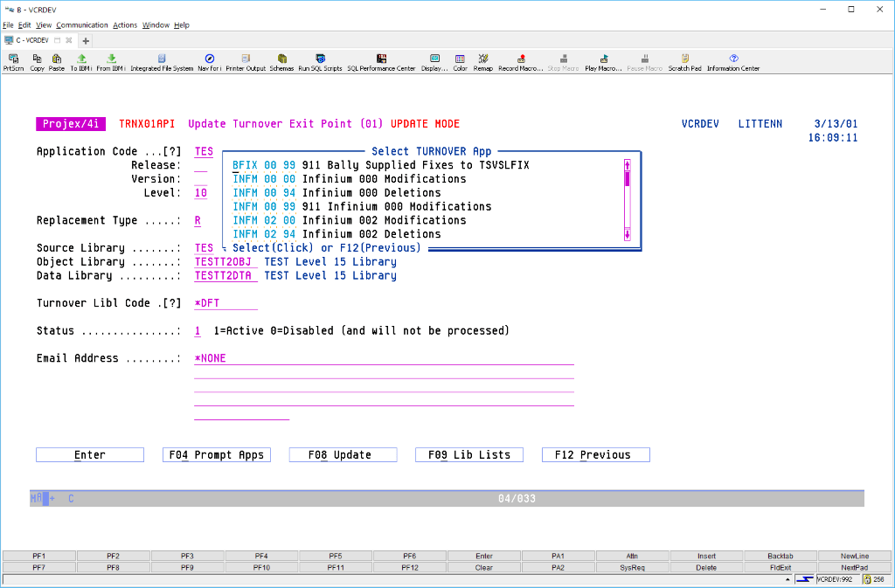The width and height of the screenshot is (895, 588).
Task: Open the Communication menu
Action: pos(81,25)
